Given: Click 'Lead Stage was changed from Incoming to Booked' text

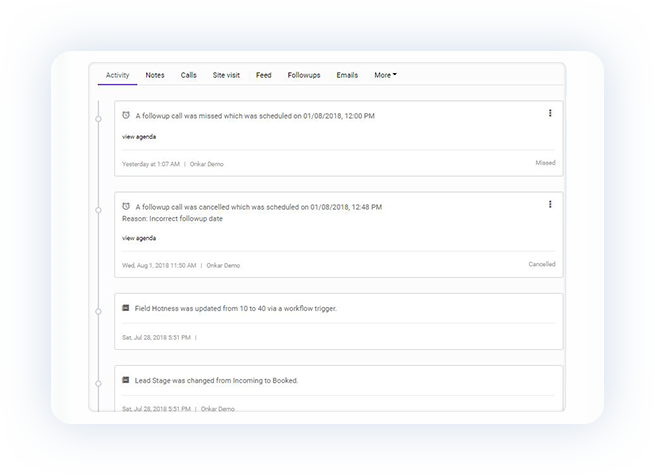Looking at the screenshot, I should 216,381.
